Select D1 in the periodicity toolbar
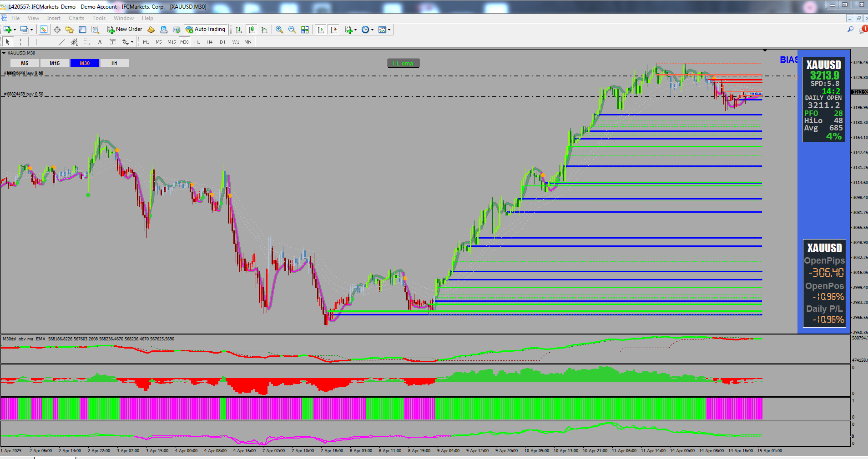Image resolution: width=868 pixels, height=459 pixels. tap(222, 42)
